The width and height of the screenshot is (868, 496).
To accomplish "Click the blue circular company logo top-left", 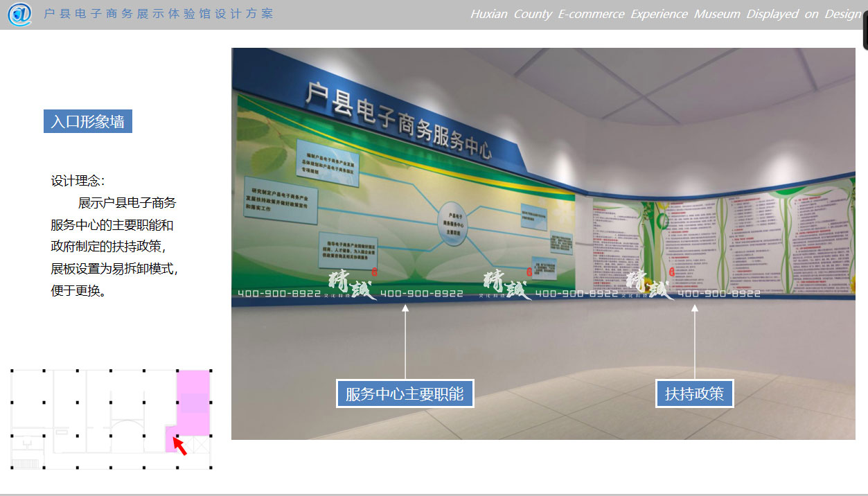I will pyautogui.click(x=21, y=15).
